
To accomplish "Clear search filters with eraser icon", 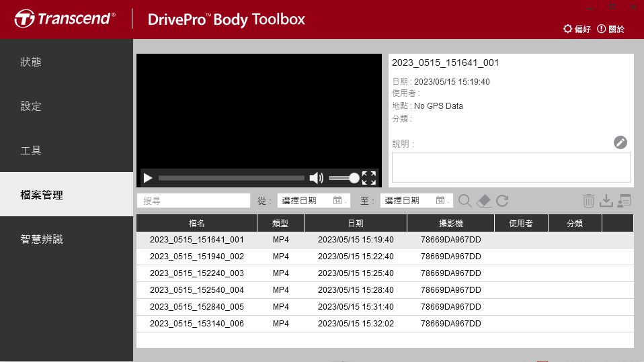I will pos(484,201).
